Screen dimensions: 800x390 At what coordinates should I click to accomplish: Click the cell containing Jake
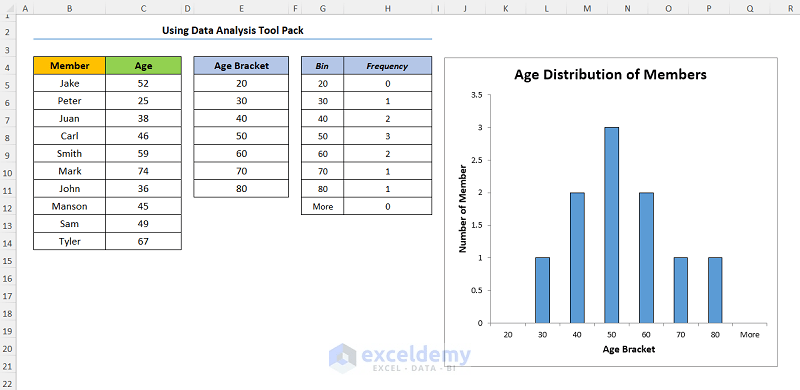pyautogui.click(x=69, y=84)
